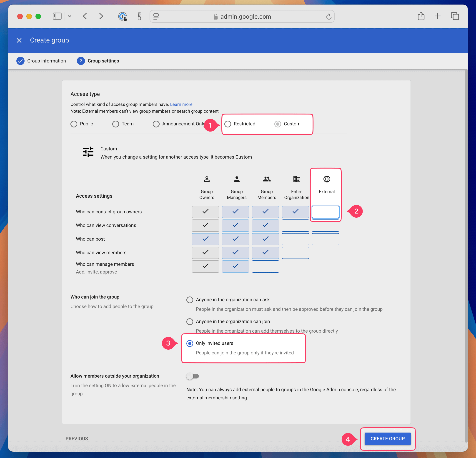476x458 pixels.
Task: Click the Safari sidebar toggle icon
Action: coord(57,16)
